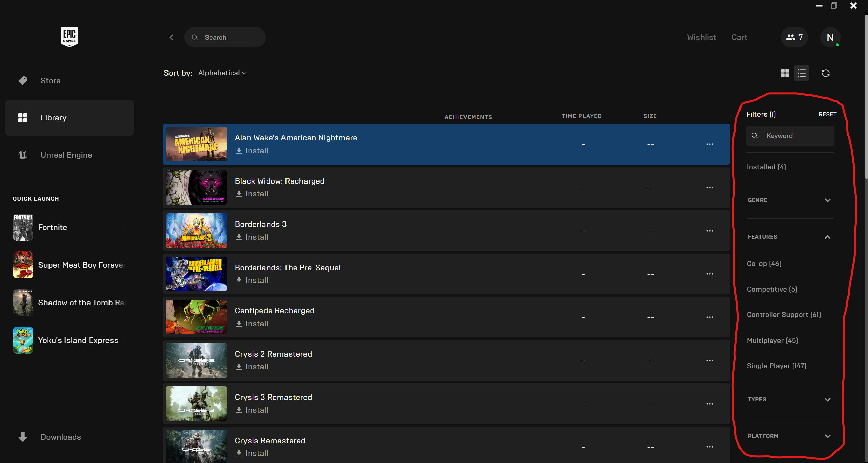
Task: Toggle the Installed filter
Action: 766,167
